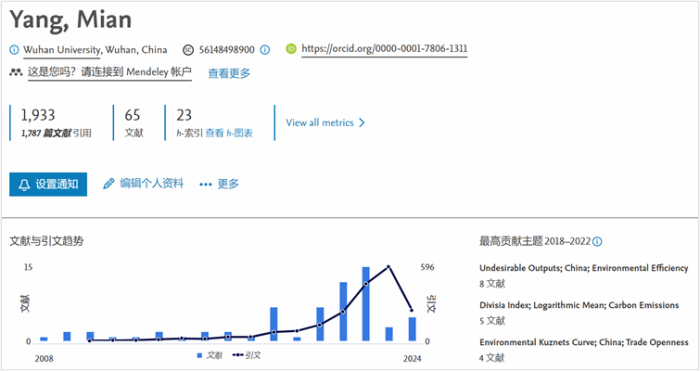Screen dimensions: 700x371
Task: Click info icon after author ID 56148498900
Action: click(265, 50)
